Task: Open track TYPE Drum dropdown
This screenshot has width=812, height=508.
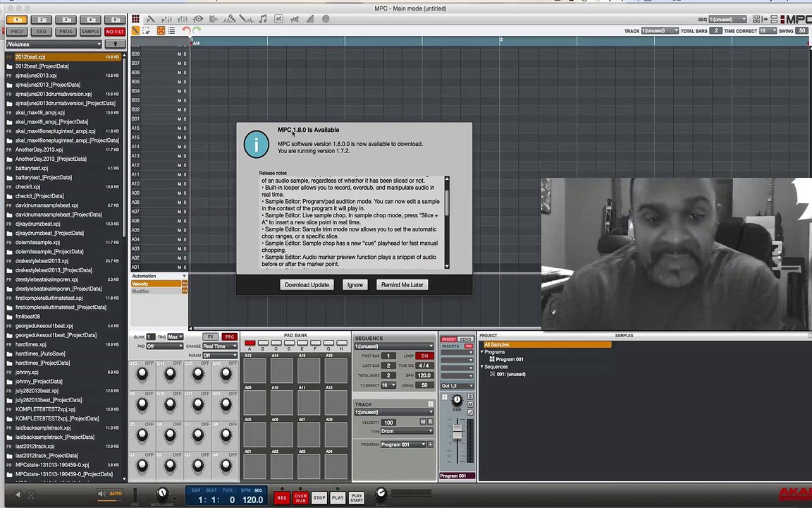Action: [x=406, y=431]
